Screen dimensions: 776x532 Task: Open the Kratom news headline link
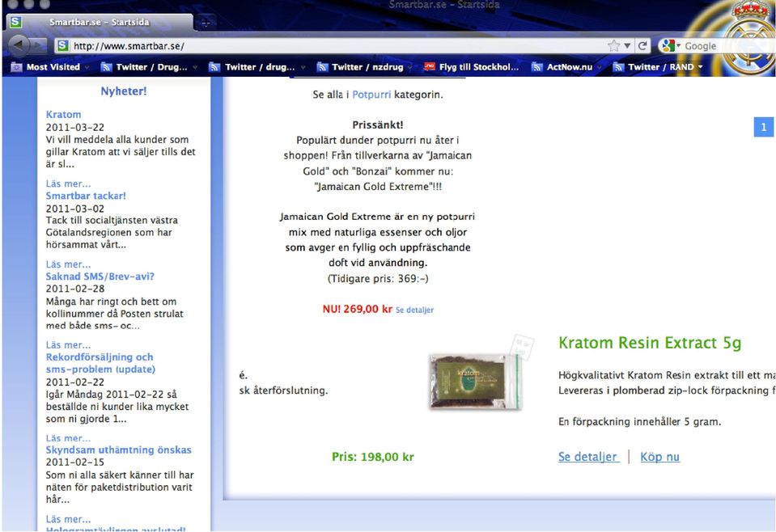tap(63, 114)
